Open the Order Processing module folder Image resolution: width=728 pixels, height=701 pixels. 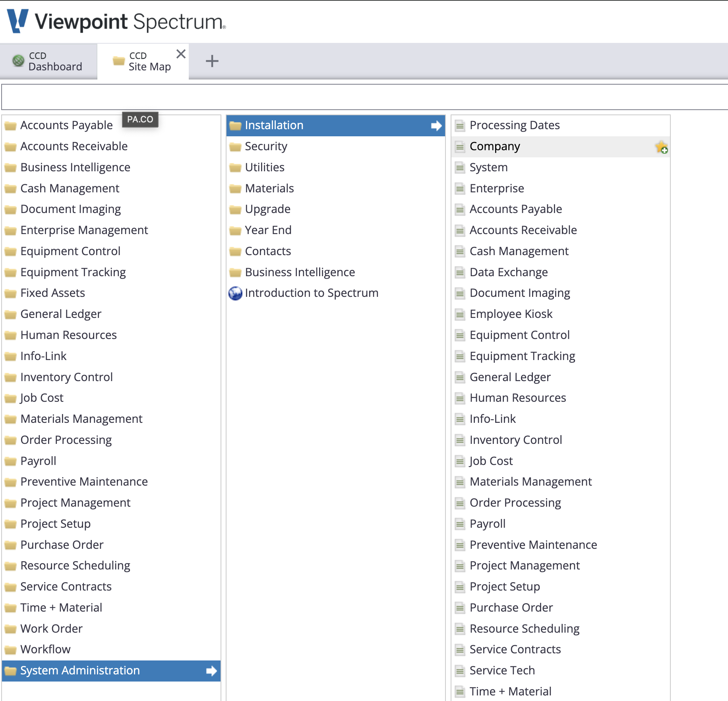[x=111, y=440]
